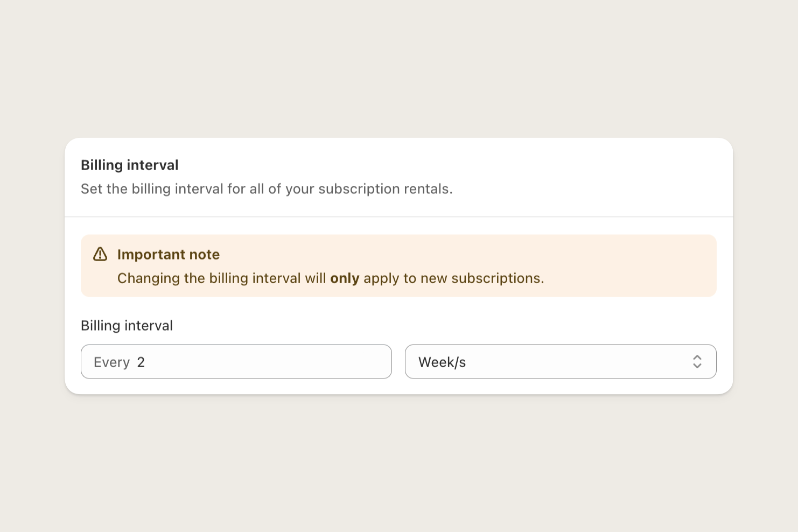This screenshot has height=532, width=798.
Task: Click the word "Set" starting the description
Action: [91, 189]
